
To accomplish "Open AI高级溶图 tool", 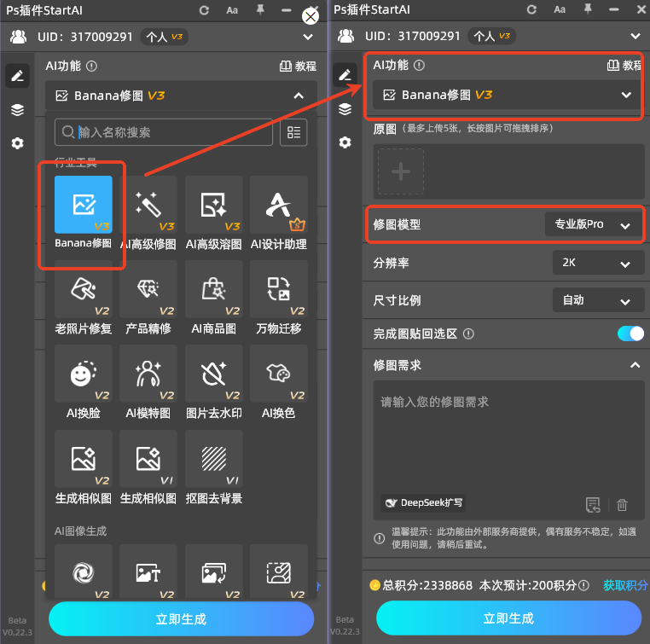I will pyautogui.click(x=214, y=205).
